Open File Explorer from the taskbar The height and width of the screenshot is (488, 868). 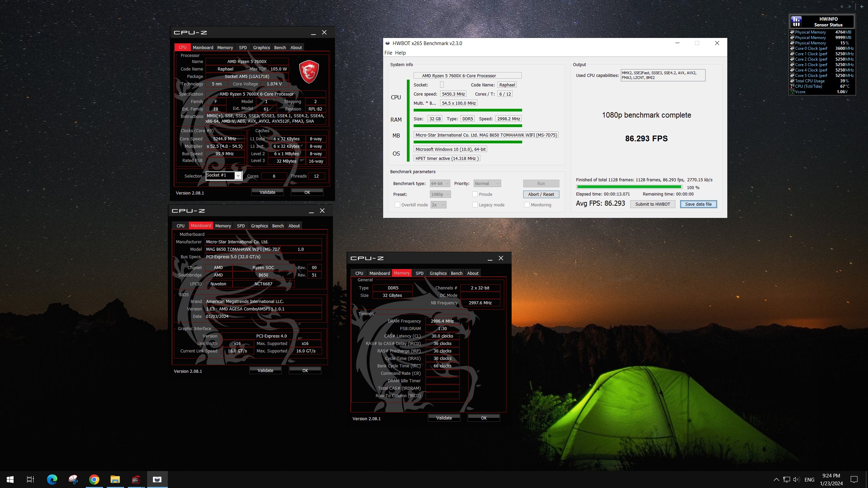(x=115, y=480)
